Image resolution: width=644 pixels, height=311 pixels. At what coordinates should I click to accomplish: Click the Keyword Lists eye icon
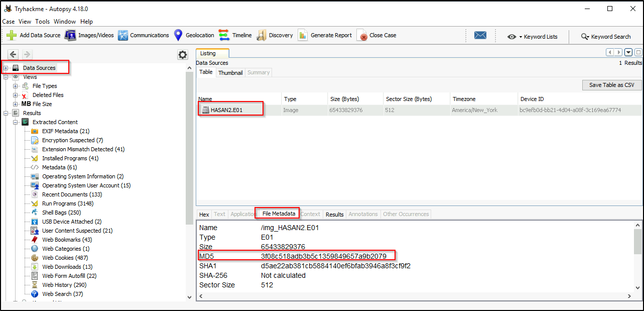click(x=511, y=36)
